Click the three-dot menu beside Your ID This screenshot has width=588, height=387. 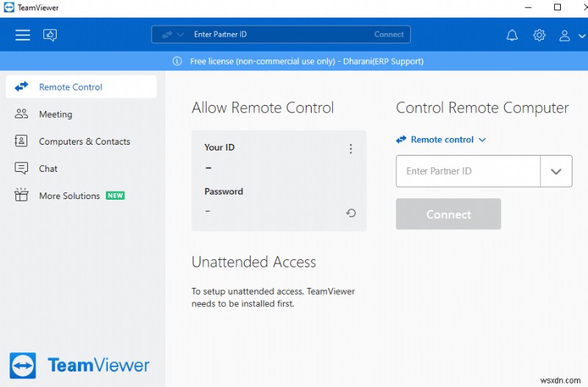pyautogui.click(x=351, y=149)
